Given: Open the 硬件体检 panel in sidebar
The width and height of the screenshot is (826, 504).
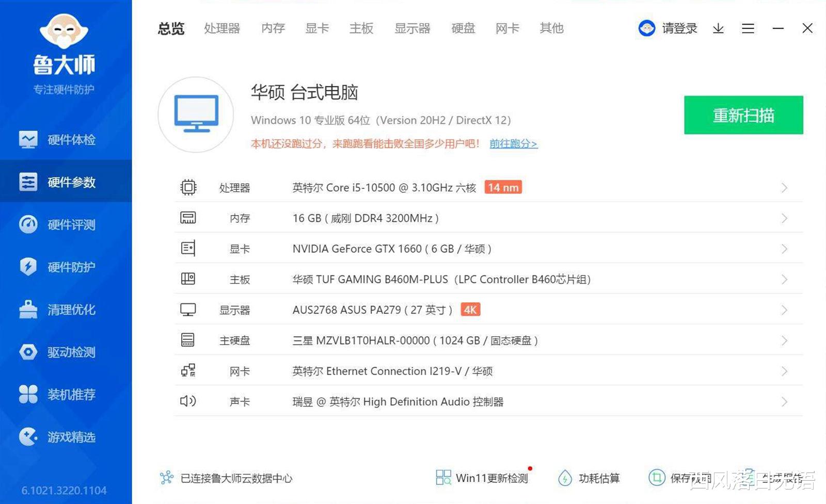Looking at the screenshot, I should pos(71,139).
